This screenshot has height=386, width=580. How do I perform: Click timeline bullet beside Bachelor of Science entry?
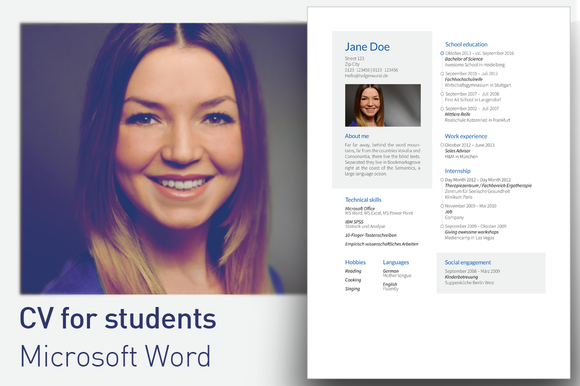442,53
